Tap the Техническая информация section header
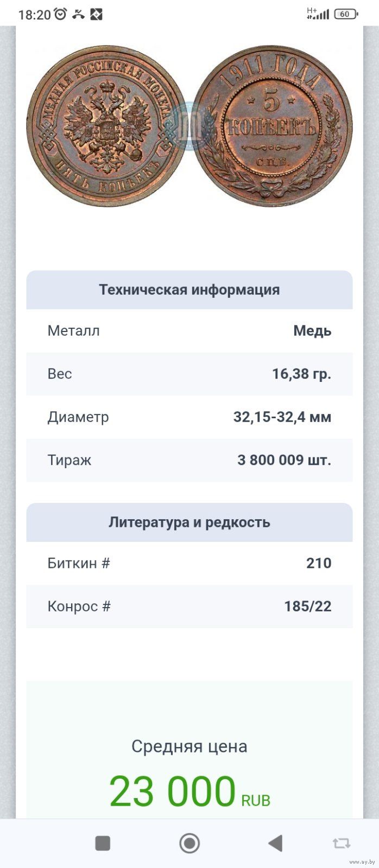The width and height of the screenshot is (379, 868). click(189, 290)
